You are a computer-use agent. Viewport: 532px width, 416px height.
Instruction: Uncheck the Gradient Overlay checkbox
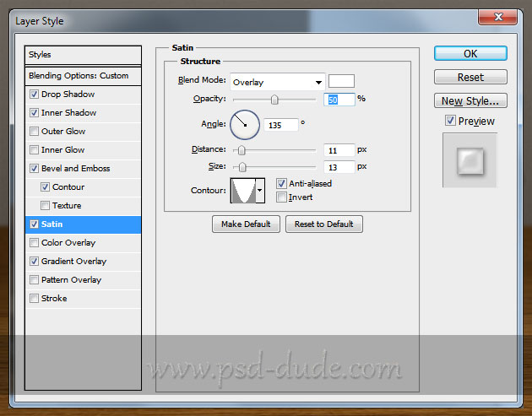coord(34,261)
